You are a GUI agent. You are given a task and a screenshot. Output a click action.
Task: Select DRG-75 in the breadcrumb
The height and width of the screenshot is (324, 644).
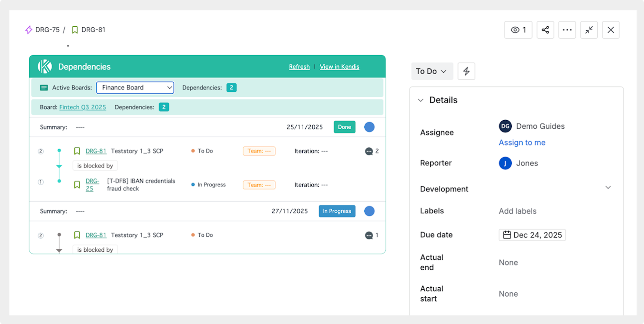[47, 29]
